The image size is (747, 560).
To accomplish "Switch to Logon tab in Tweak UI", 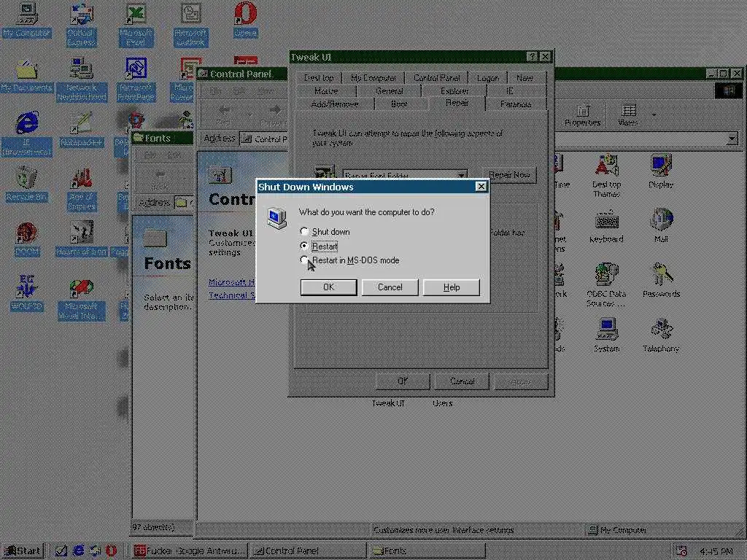I will (x=488, y=77).
